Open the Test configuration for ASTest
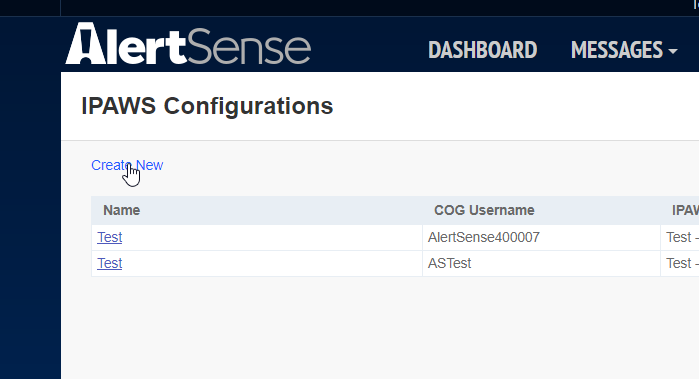This screenshot has width=699, height=379. pyautogui.click(x=110, y=264)
